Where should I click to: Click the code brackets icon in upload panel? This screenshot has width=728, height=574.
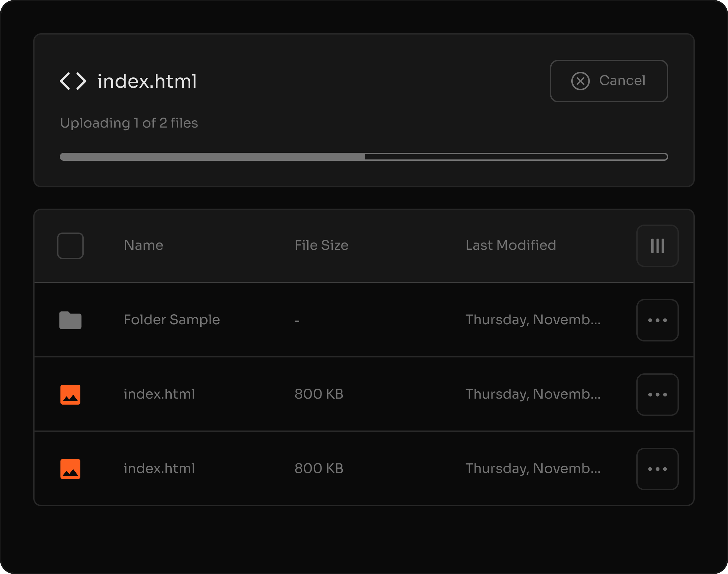(73, 81)
